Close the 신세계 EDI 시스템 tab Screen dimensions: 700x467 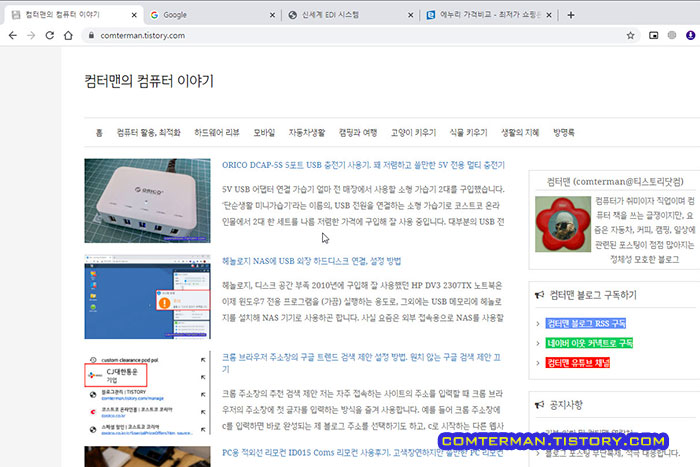(x=411, y=15)
